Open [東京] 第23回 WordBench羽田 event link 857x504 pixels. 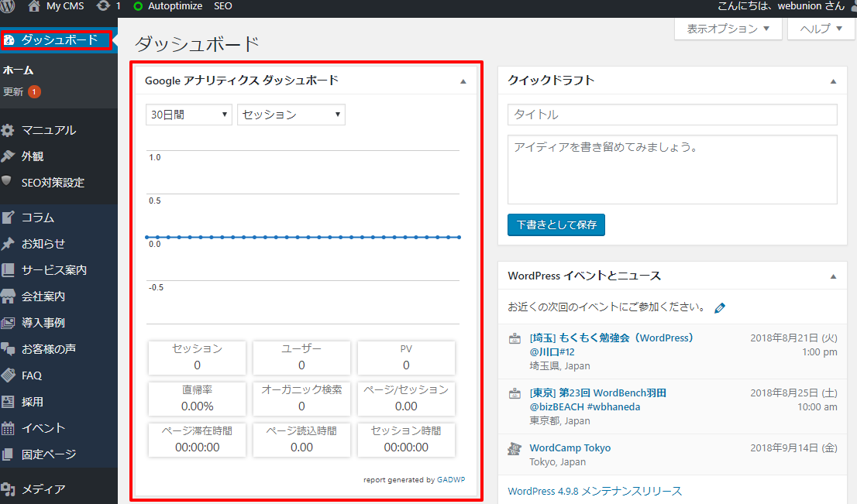[597, 399]
